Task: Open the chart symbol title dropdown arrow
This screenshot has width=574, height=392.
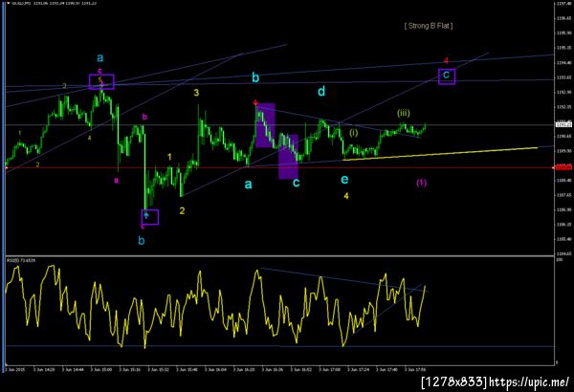Action: [9, 3]
